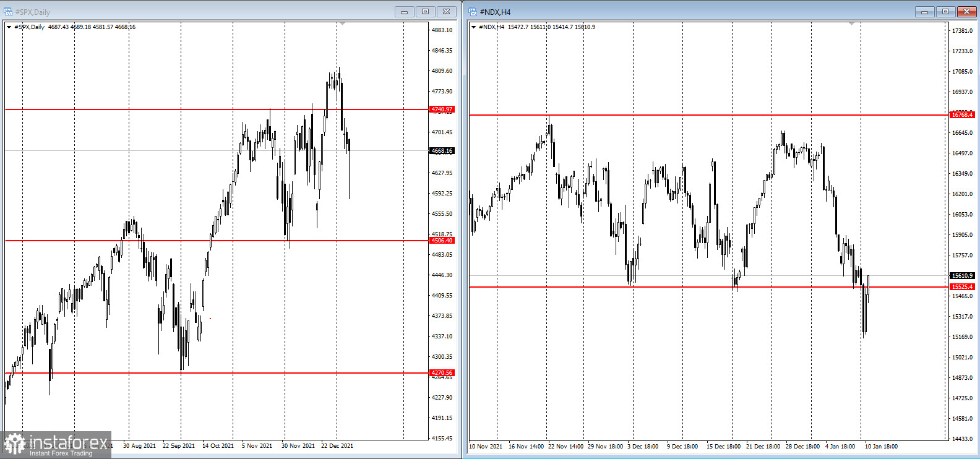Restore the #NDX,H4 chart window
This screenshot has height=459, width=980.
pos(945,12)
